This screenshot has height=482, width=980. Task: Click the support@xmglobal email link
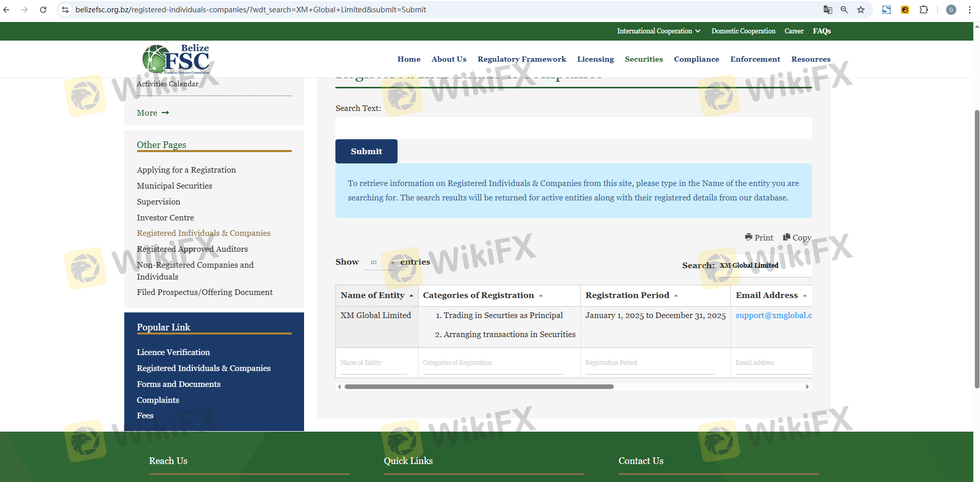pos(773,316)
